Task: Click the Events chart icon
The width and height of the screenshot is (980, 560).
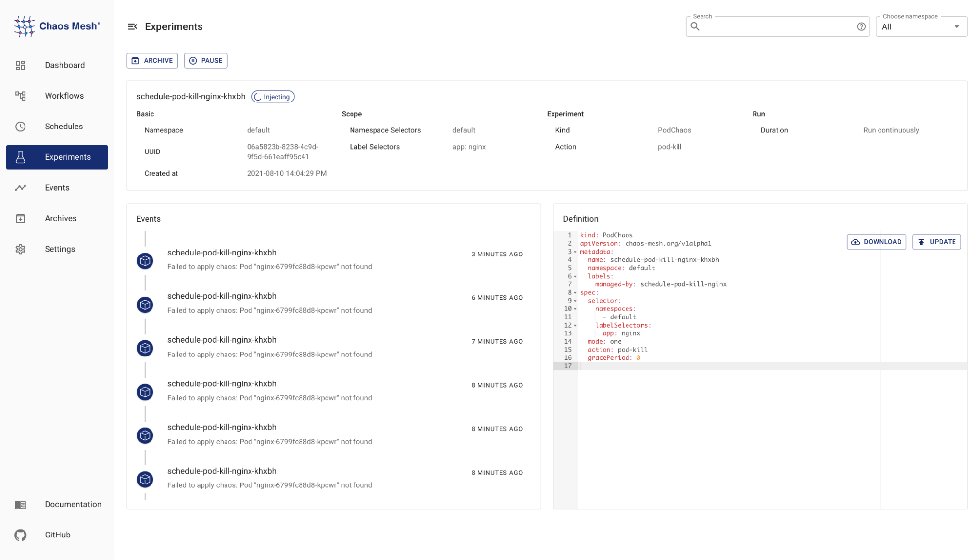Action: click(20, 187)
